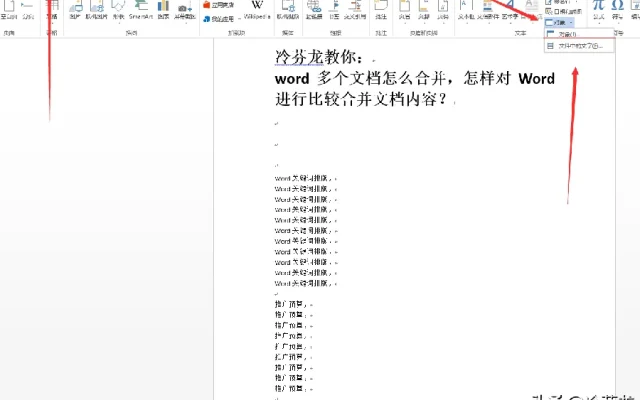Screen dimensions: 640x400
Task: Insert date and time (日期和时间)
Action: tap(563, 12)
